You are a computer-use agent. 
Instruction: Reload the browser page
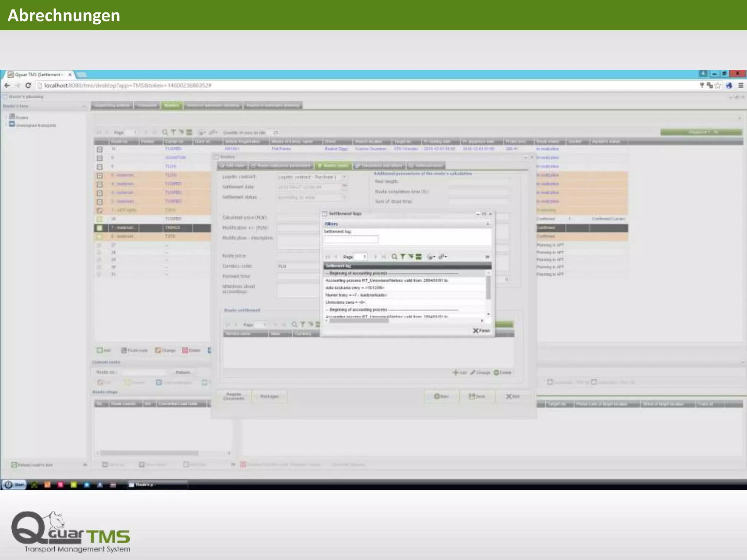(28, 85)
